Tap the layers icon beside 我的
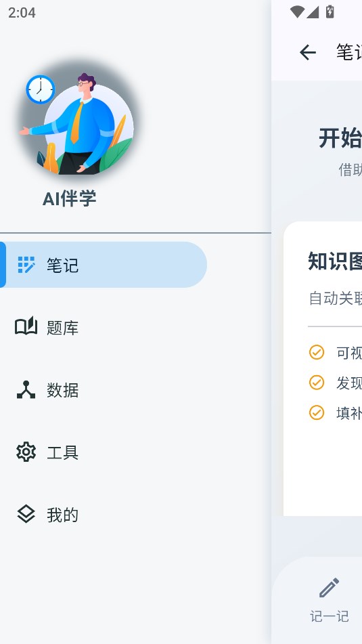This screenshot has width=362, height=644. point(26,514)
